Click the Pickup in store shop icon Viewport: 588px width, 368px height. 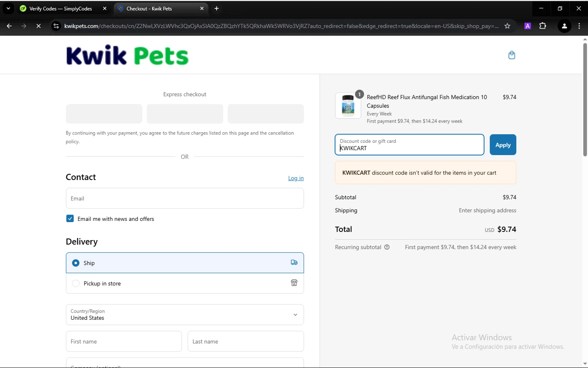click(x=294, y=283)
